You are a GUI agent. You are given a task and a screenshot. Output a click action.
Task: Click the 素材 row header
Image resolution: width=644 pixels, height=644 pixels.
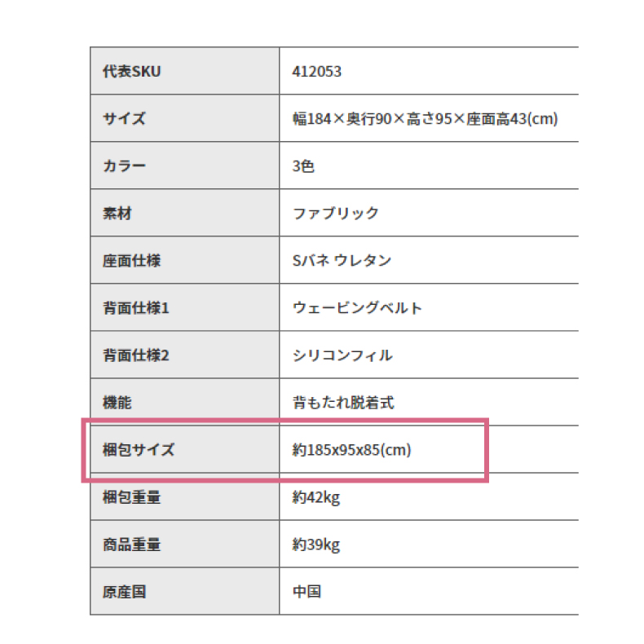click(185, 213)
